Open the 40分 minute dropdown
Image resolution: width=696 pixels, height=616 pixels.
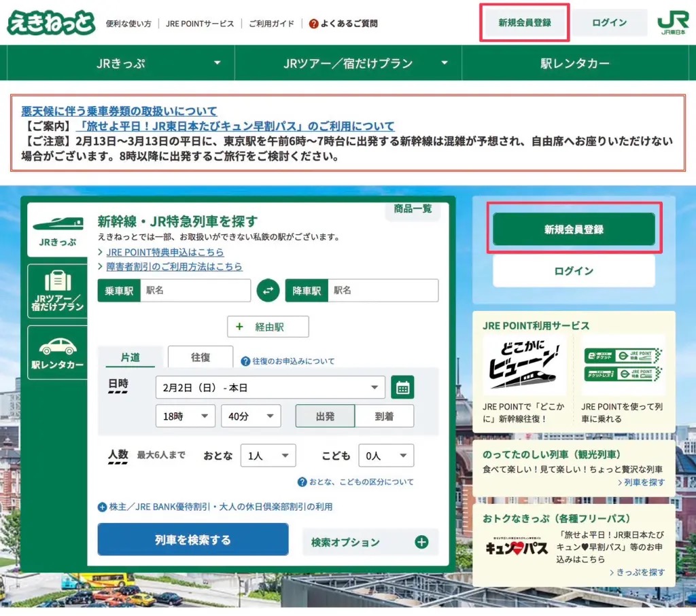point(251,416)
